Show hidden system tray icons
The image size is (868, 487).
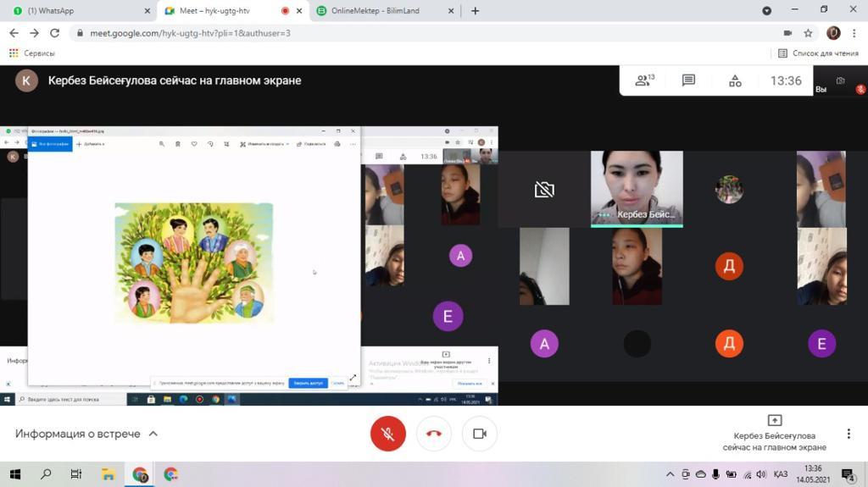click(x=670, y=474)
